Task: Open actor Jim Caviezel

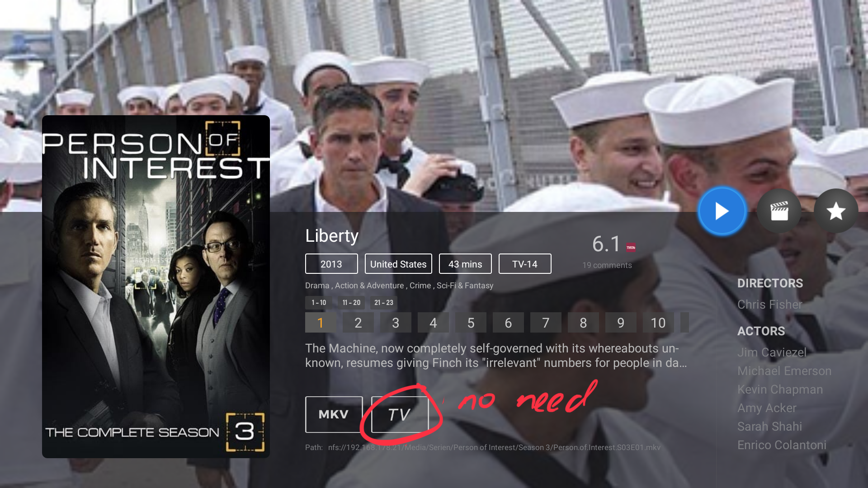Action: (x=772, y=352)
